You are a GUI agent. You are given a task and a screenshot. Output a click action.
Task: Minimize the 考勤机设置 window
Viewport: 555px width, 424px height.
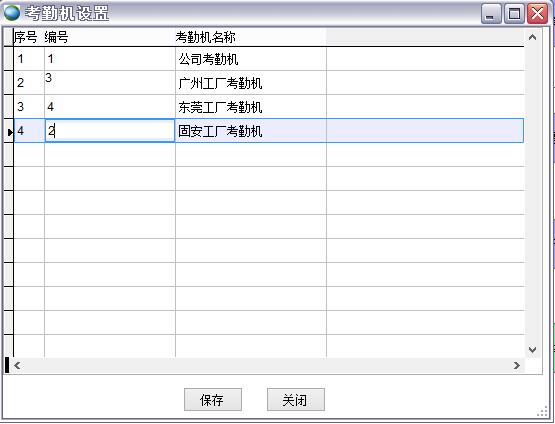(x=491, y=14)
